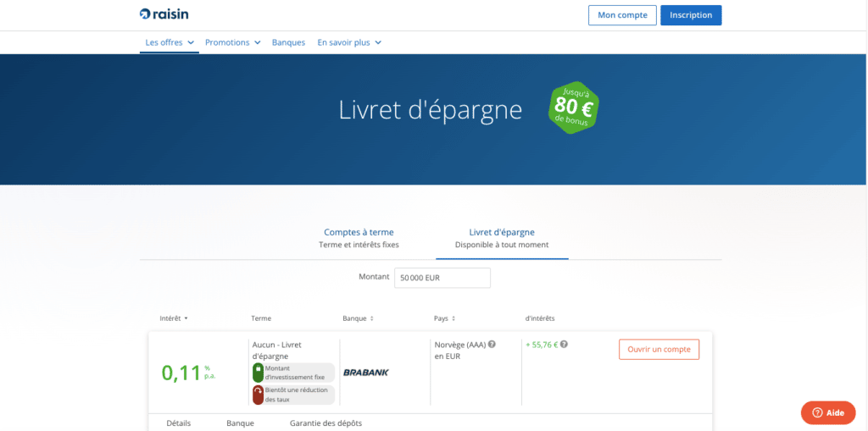This screenshot has height=431, width=868.
Task: Expand the En savoir plus menu
Action: click(349, 42)
